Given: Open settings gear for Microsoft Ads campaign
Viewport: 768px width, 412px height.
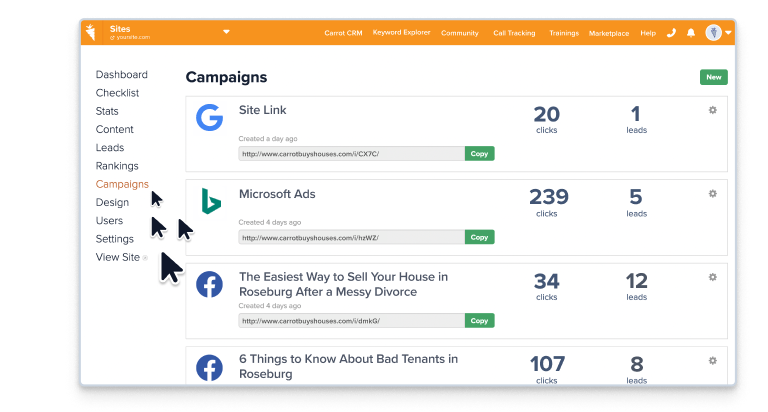Looking at the screenshot, I should (713, 194).
